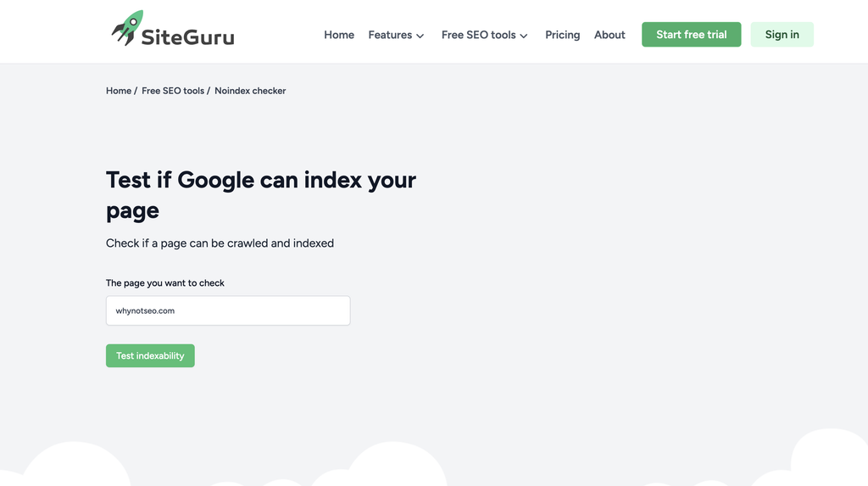Open the Features menu
The height and width of the screenshot is (486, 868).
(x=396, y=35)
